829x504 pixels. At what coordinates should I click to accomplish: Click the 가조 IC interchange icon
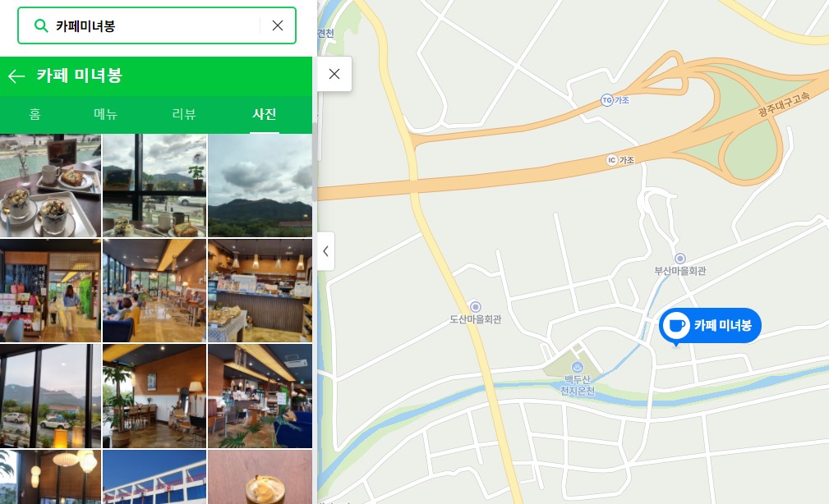click(612, 159)
